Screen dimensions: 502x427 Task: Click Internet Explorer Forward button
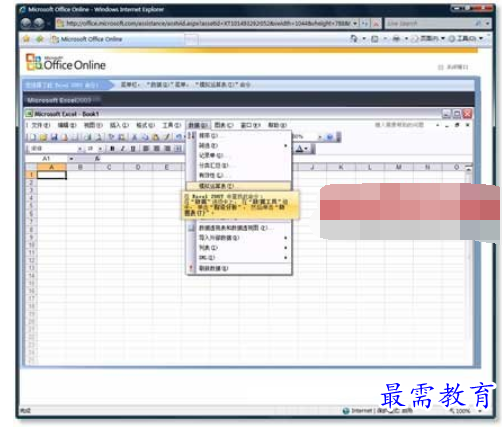pyautogui.click(x=39, y=23)
